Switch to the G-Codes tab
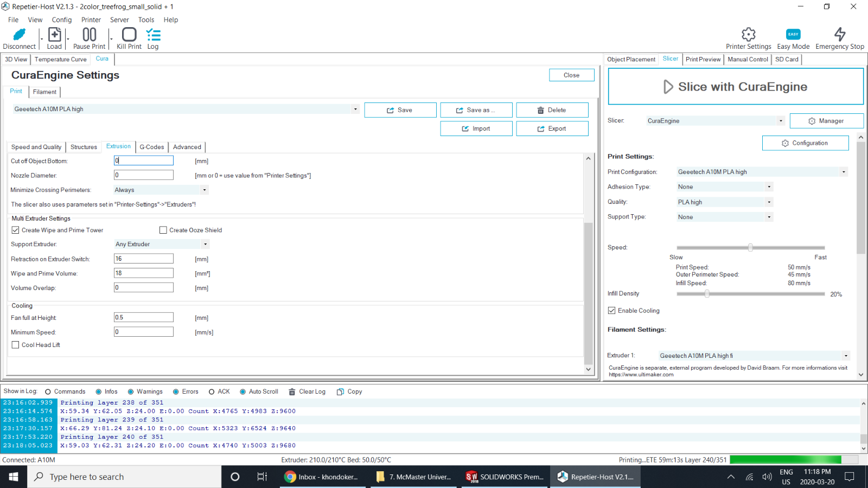868x488 pixels. 151,147
